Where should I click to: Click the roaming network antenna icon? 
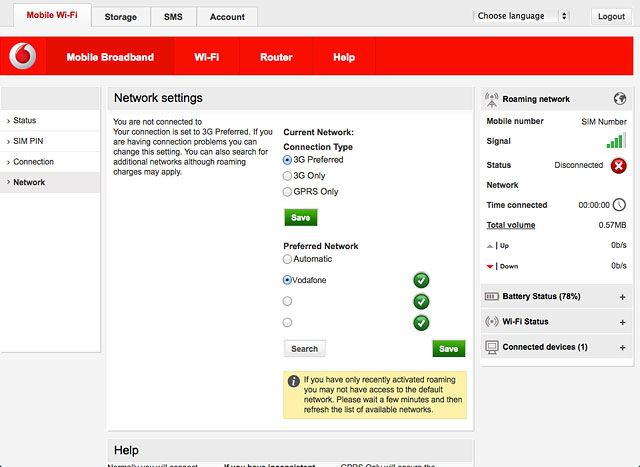click(491, 100)
